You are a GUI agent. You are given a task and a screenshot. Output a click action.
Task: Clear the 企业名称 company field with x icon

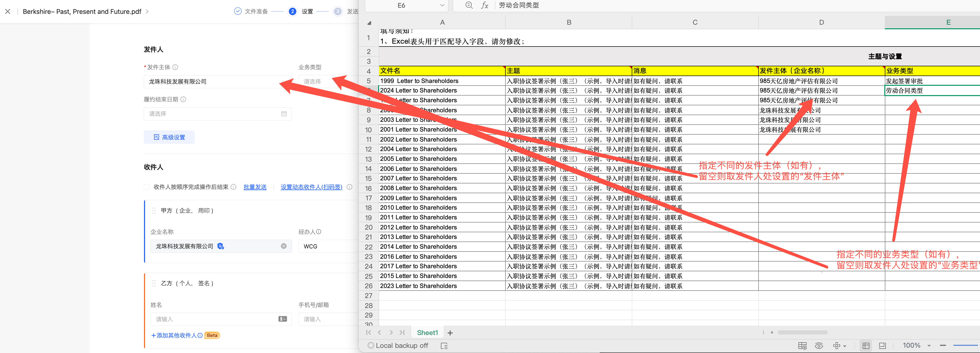(x=284, y=246)
